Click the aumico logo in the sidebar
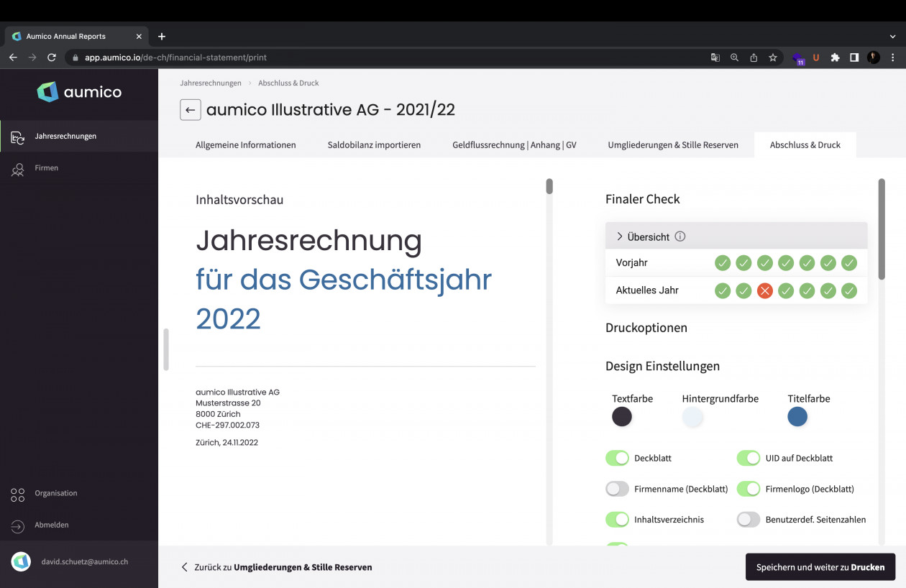 pos(79,92)
